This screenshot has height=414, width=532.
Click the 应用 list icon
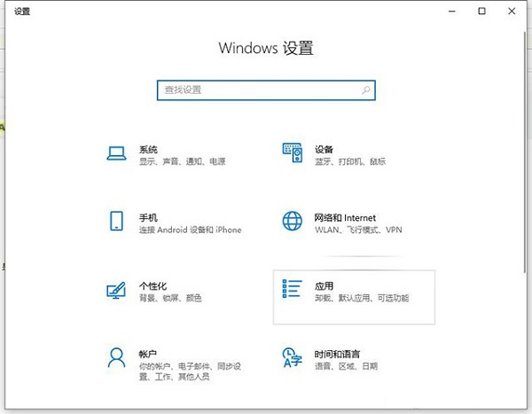point(293,291)
